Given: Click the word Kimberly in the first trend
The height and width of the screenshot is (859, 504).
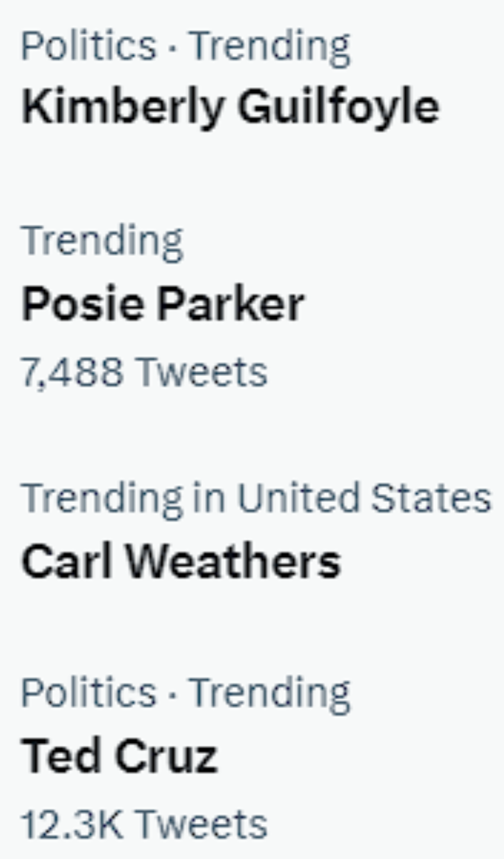Looking at the screenshot, I should pyautogui.click(x=122, y=106).
